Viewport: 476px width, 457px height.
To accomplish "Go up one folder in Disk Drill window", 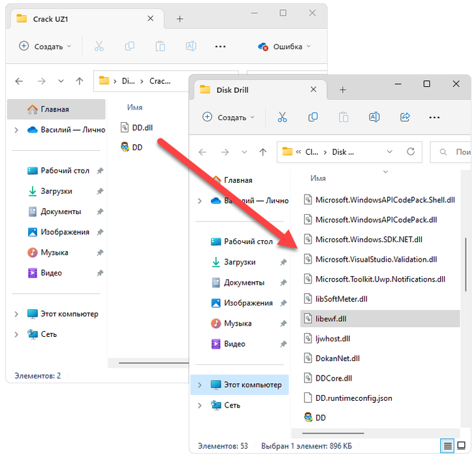I will (x=263, y=152).
